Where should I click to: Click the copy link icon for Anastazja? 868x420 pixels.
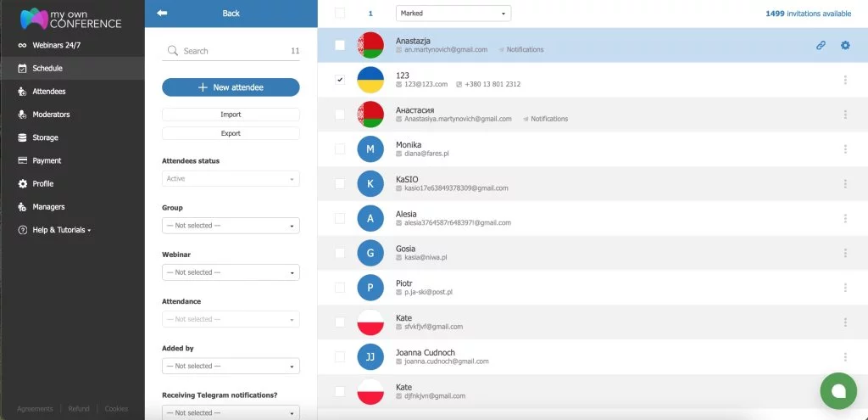point(821,45)
